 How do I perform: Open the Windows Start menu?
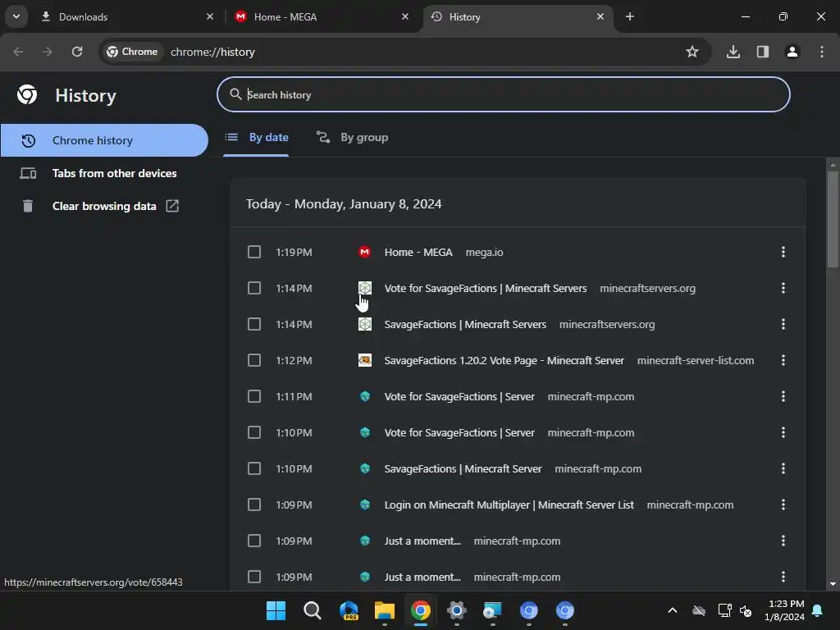click(x=276, y=610)
